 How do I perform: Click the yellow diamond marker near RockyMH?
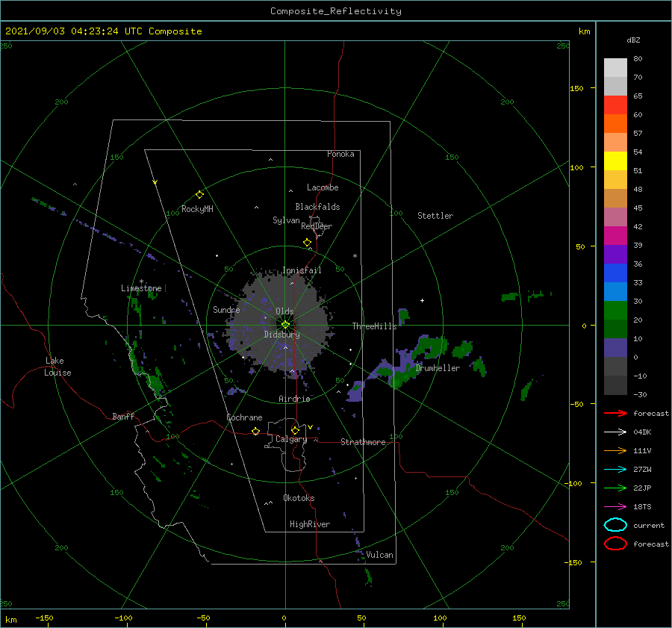(199, 195)
